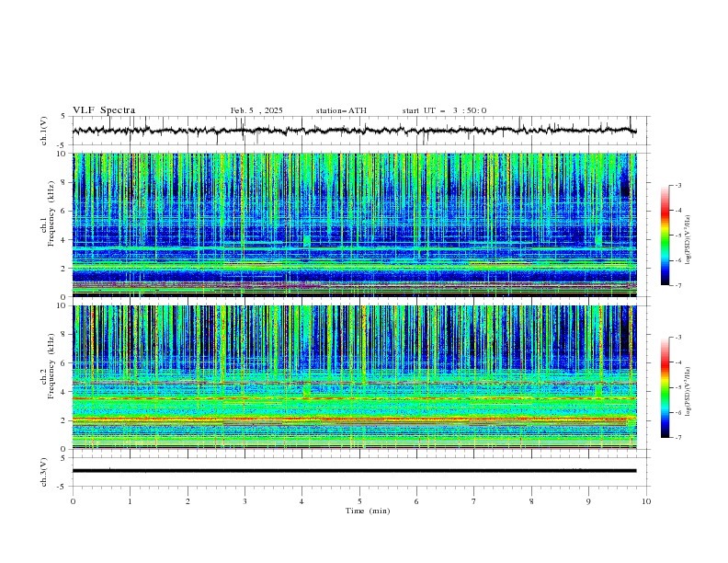Screen dimensions: 728x563
Task: Click the ch.2 PSD color scale bar
Action: pos(665,387)
